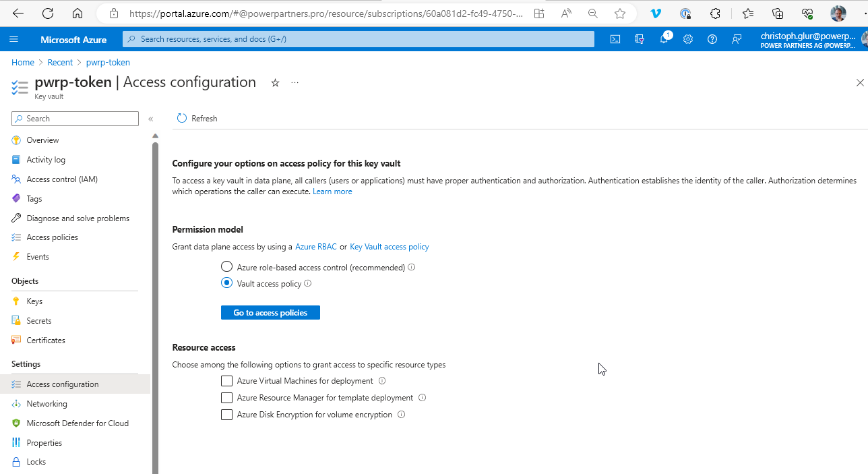Check Azure Resource Manager for template deployment
The height and width of the screenshot is (474, 868).
coord(226,398)
